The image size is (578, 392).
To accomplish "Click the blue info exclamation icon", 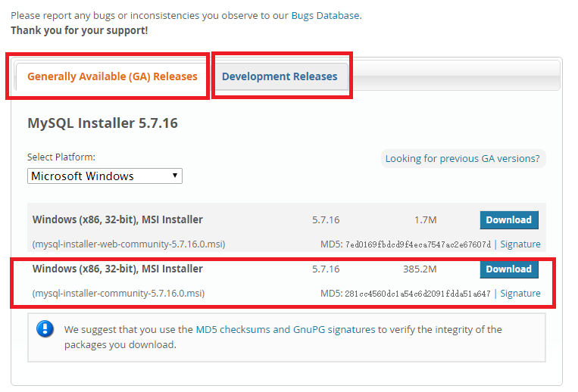I will point(46,329).
